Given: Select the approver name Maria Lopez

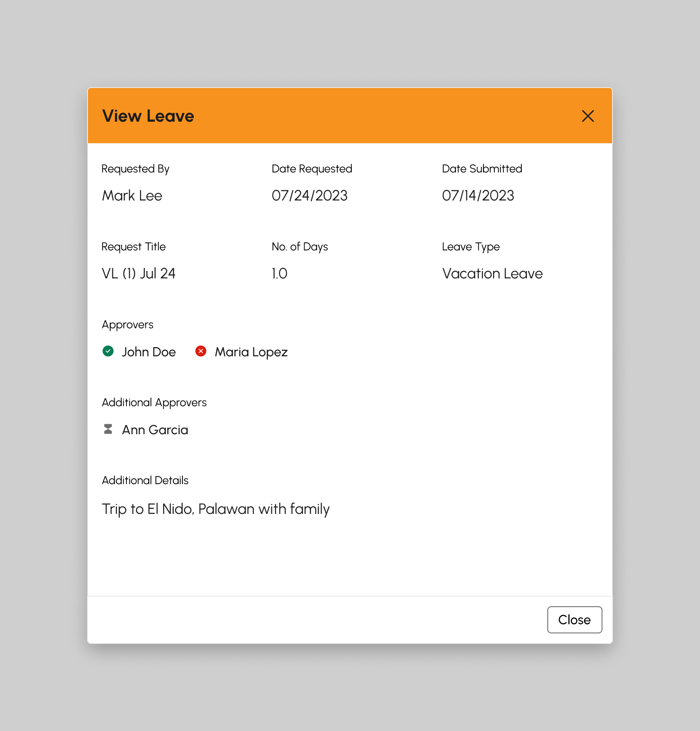Looking at the screenshot, I should [x=251, y=352].
